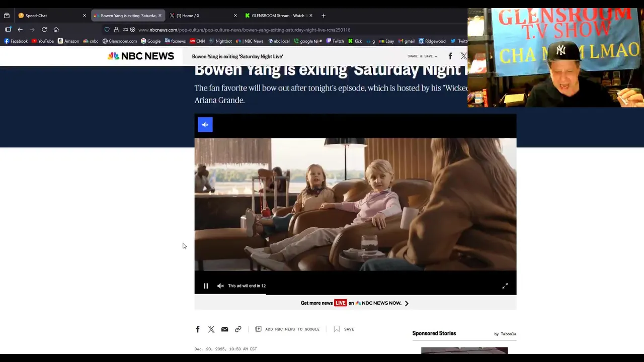
Task: Open the Glensroom.com bookmark
Action: click(x=120, y=41)
